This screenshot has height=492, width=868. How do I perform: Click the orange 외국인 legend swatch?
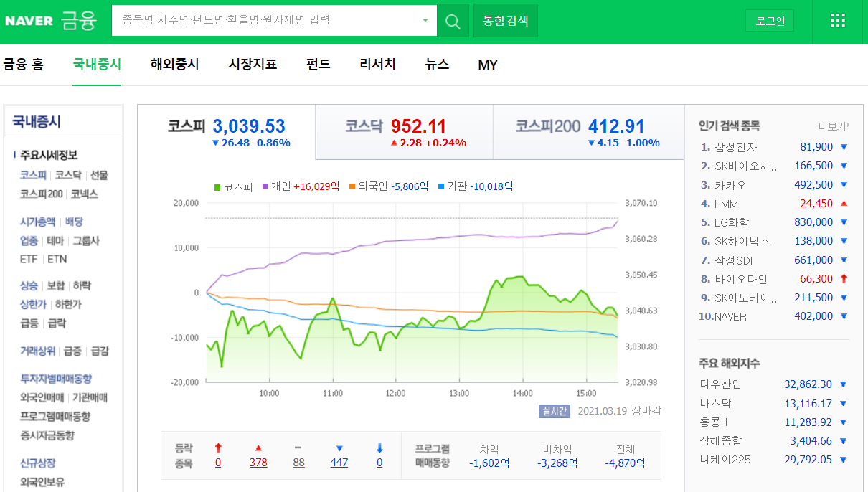[x=352, y=186]
